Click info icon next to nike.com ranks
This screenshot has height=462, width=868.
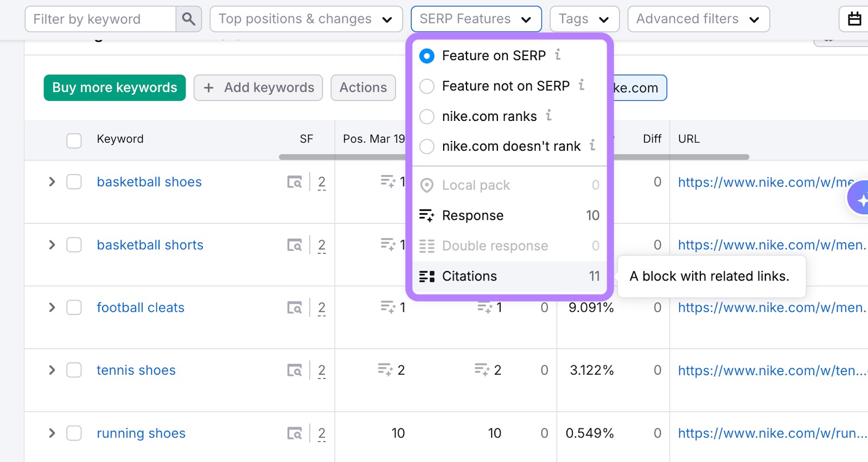point(548,116)
